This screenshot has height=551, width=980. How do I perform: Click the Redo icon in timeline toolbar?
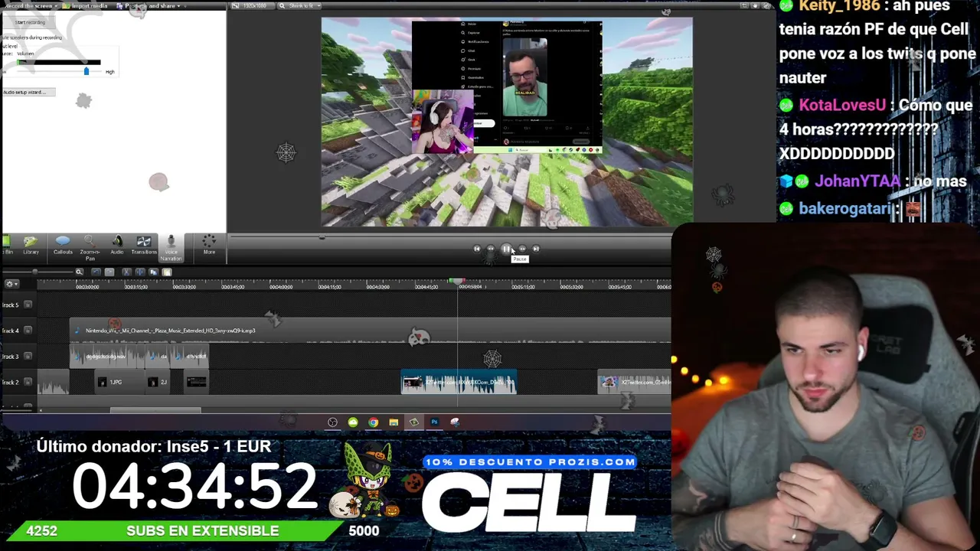tap(109, 272)
